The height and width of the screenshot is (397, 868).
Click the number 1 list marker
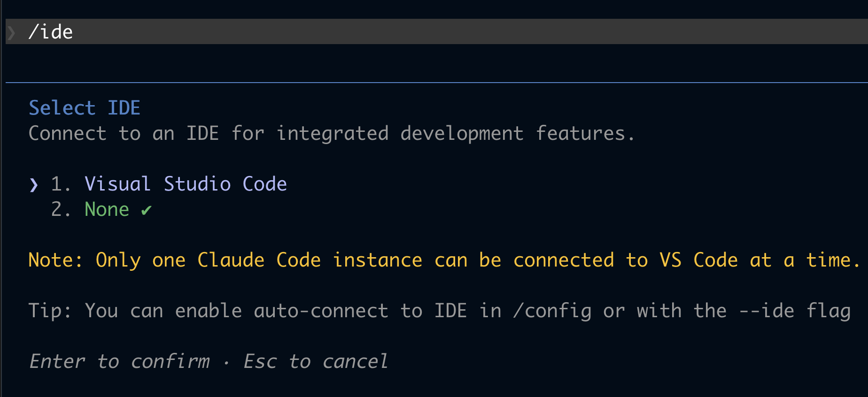pyautogui.click(x=61, y=184)
